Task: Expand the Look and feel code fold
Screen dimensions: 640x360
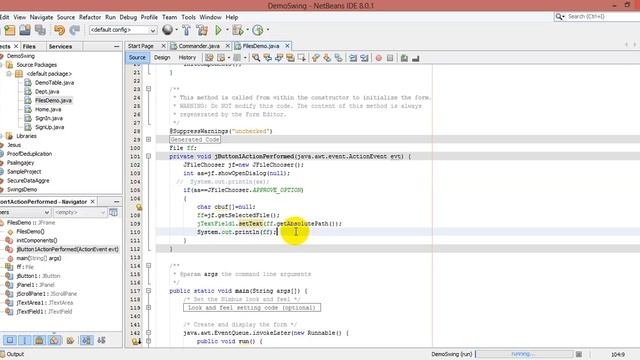Action: pos(149,308)
